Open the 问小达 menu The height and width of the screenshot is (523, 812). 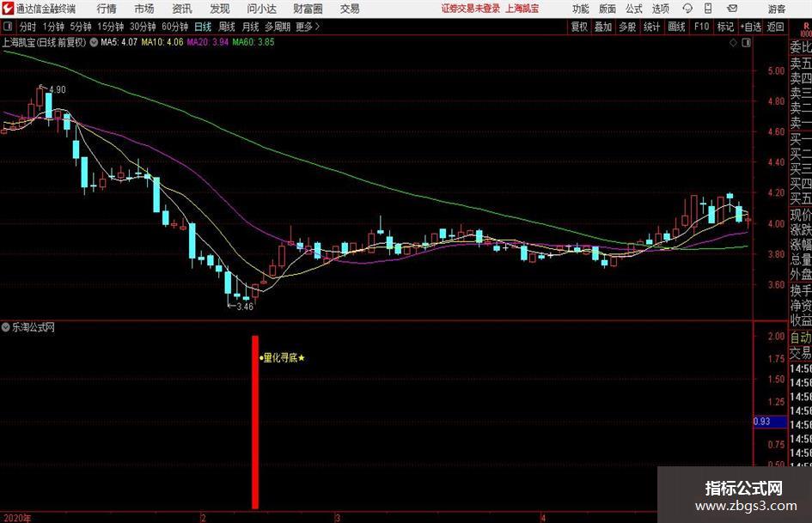coord(261,9)
